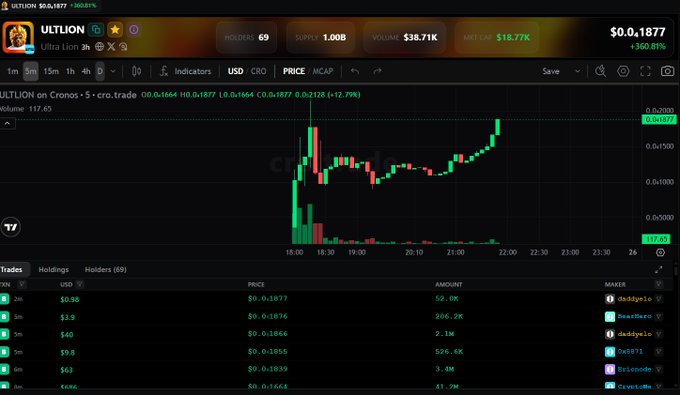Toggle the favorite star for ULTLION
The height and width of the screenshot is (395, 680).
115,29
